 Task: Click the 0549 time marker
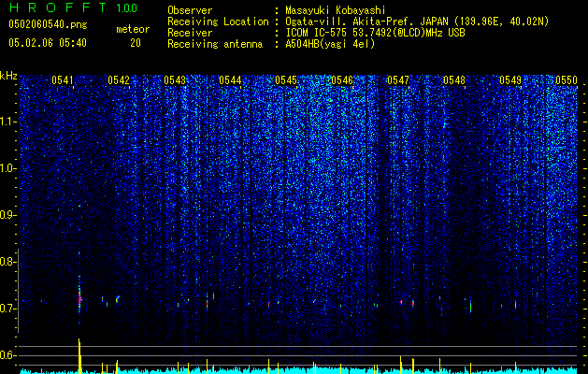[x=510, y=80]
